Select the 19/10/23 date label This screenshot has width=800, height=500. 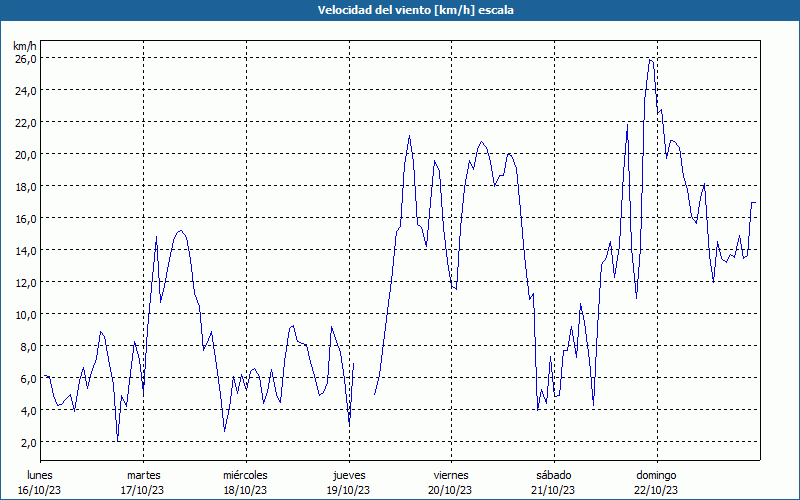click(348, 490)
